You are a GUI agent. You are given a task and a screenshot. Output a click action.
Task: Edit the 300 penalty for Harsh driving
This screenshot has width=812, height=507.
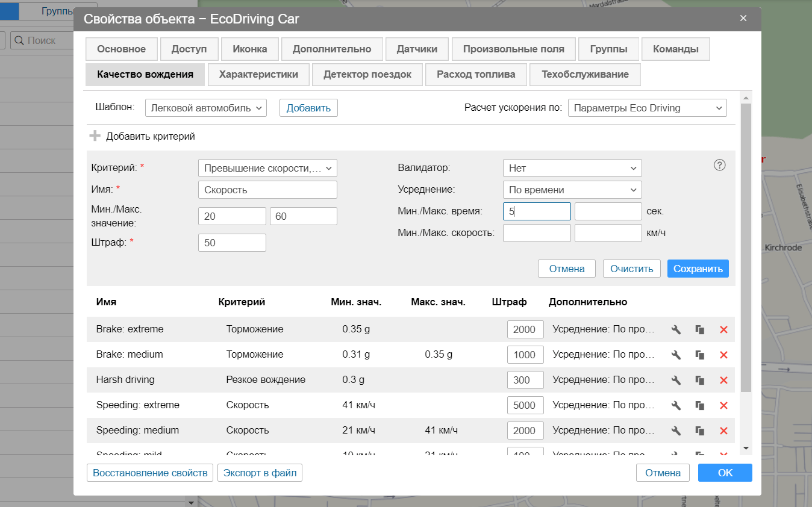525,380
